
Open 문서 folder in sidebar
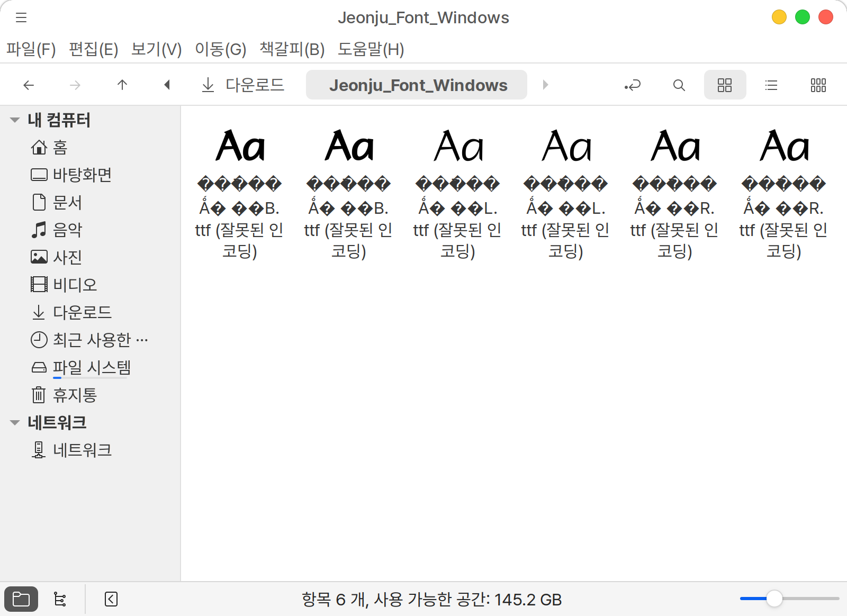coord(90,202)
